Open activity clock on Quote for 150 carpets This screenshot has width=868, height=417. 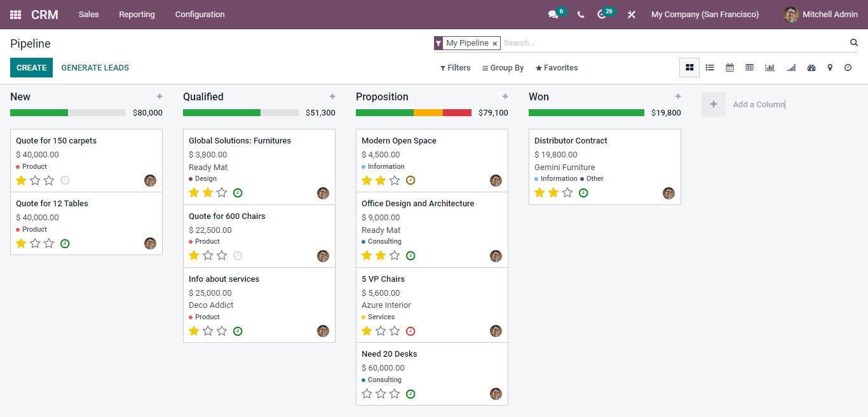point(65,180)
